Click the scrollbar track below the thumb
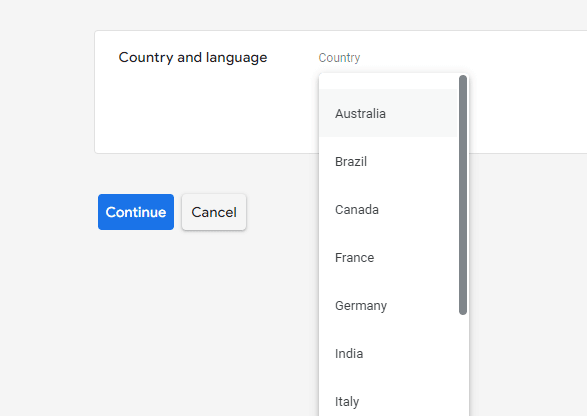This screenshot has width=587, height=416. pyautogui.click(x=463, y=365)
